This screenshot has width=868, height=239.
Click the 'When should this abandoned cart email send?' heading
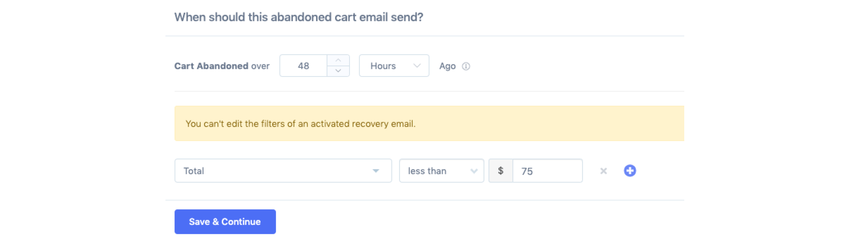[x=298, y=17]
